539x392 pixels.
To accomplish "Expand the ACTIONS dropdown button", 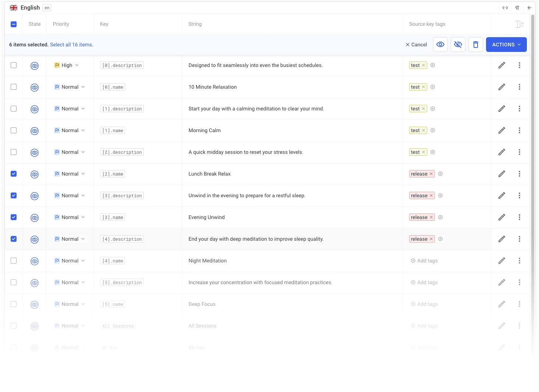I will pos(506,45).
